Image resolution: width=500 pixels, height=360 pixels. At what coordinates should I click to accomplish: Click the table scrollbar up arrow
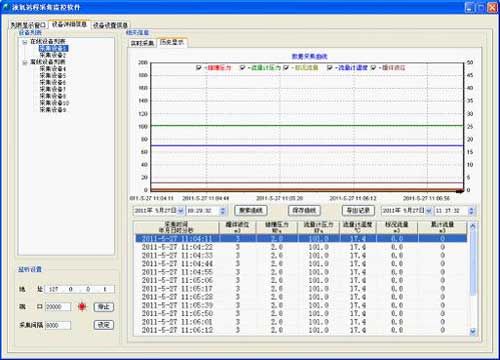coord(473,227)
